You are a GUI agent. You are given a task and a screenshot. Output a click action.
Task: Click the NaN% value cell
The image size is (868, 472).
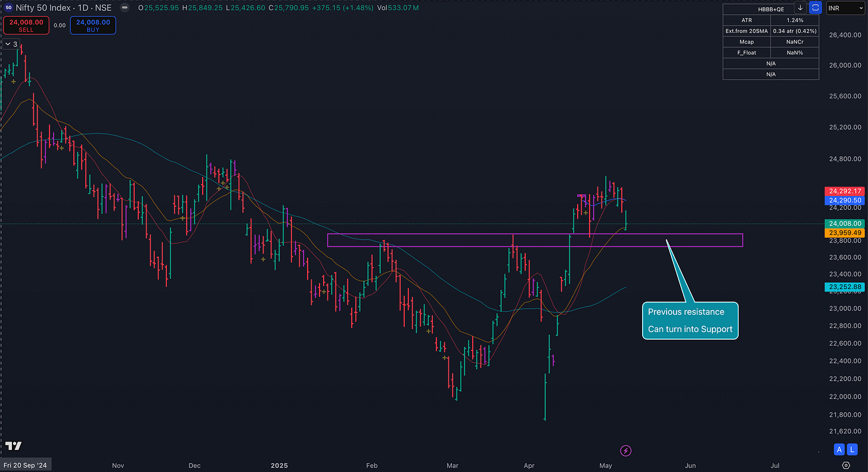point(795,52)
